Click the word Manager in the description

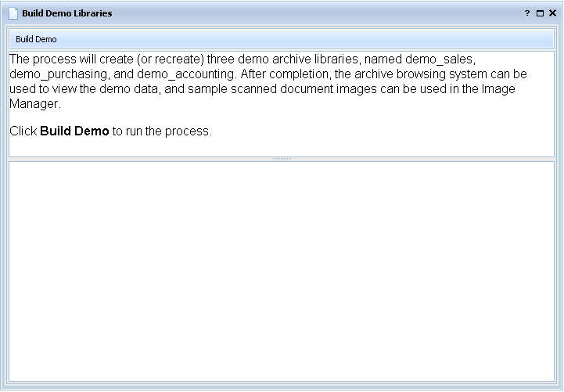click(34, 102)
